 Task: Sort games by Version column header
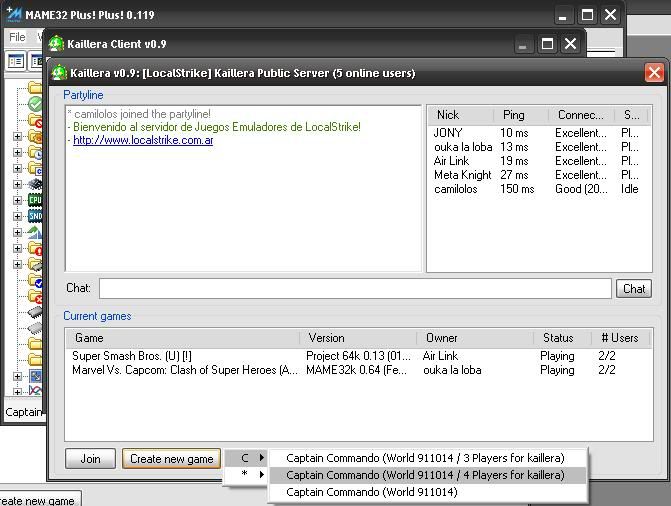pyautogui.click(x=358, y=338)
